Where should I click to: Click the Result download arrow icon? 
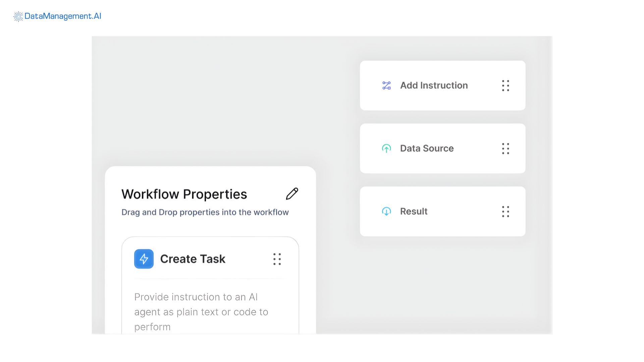386,212
